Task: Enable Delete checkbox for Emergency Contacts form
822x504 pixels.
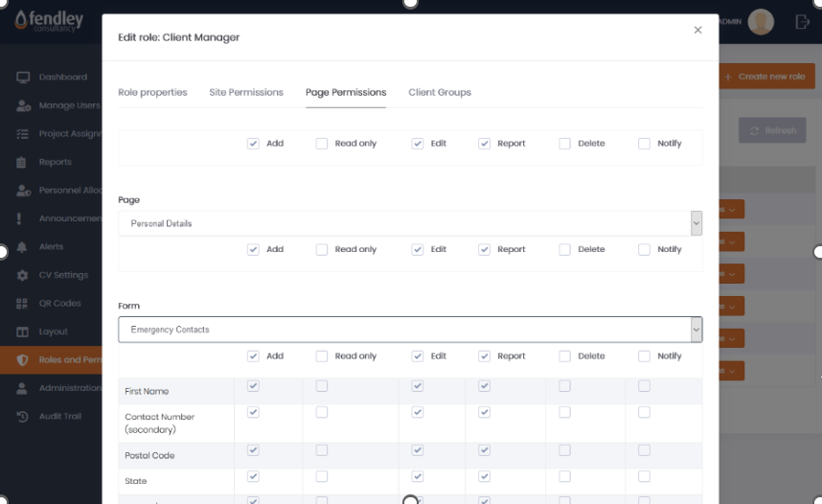Action: [x=564, y=356]
